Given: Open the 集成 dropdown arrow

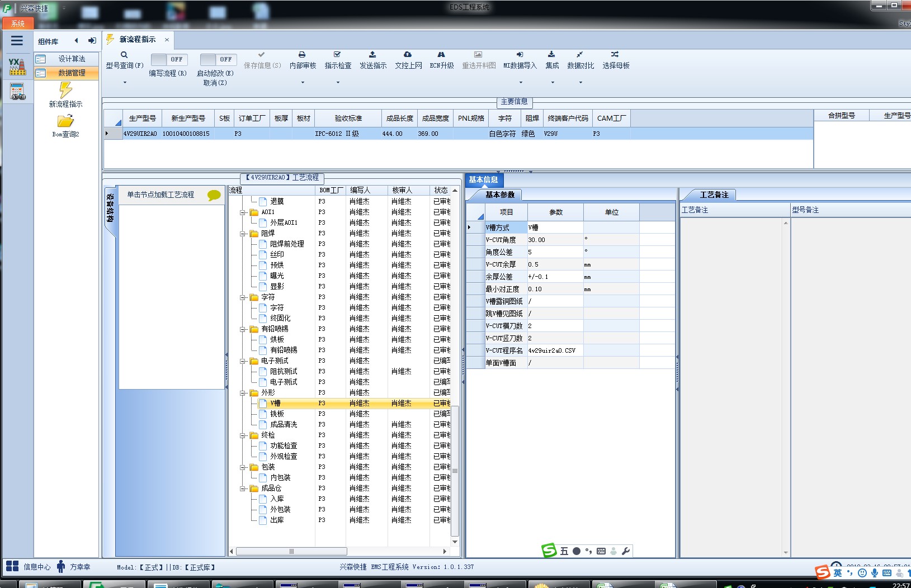Looking at the screenshot, I should 553,83.
